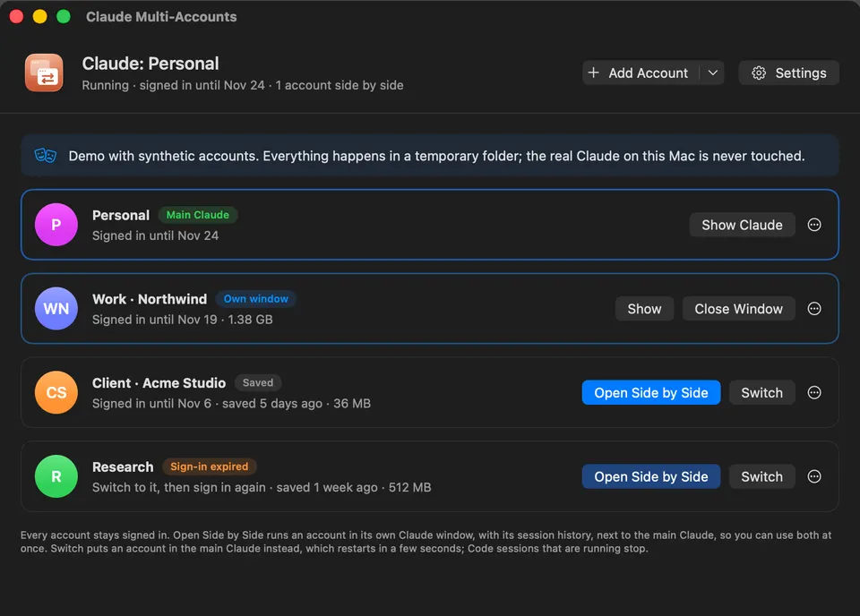Click the Claude: Personal heading

click(150, 64)
